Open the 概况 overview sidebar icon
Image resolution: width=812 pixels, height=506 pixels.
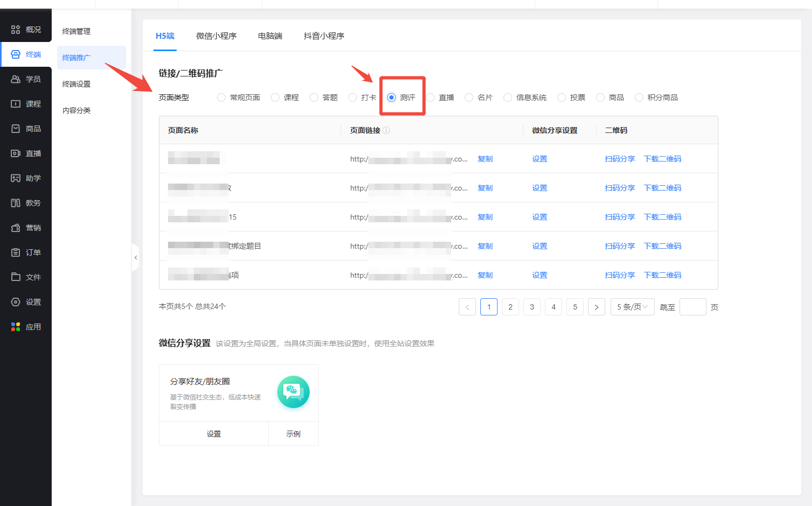16,30
